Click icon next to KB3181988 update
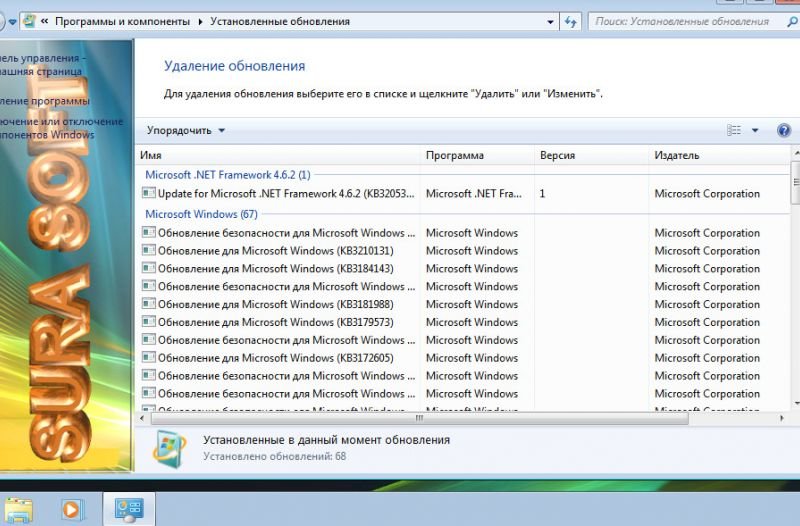Screen dimensions: 800x526 (x=148, y=304)
